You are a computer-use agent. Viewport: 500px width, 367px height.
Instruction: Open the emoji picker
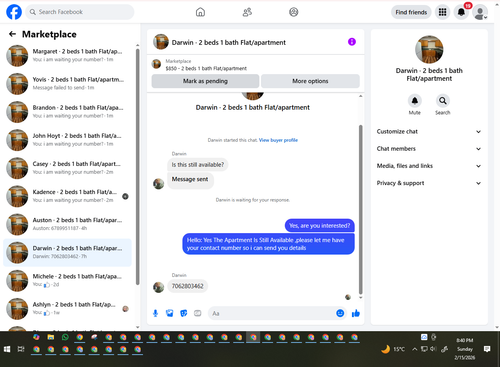pos(340,313)
